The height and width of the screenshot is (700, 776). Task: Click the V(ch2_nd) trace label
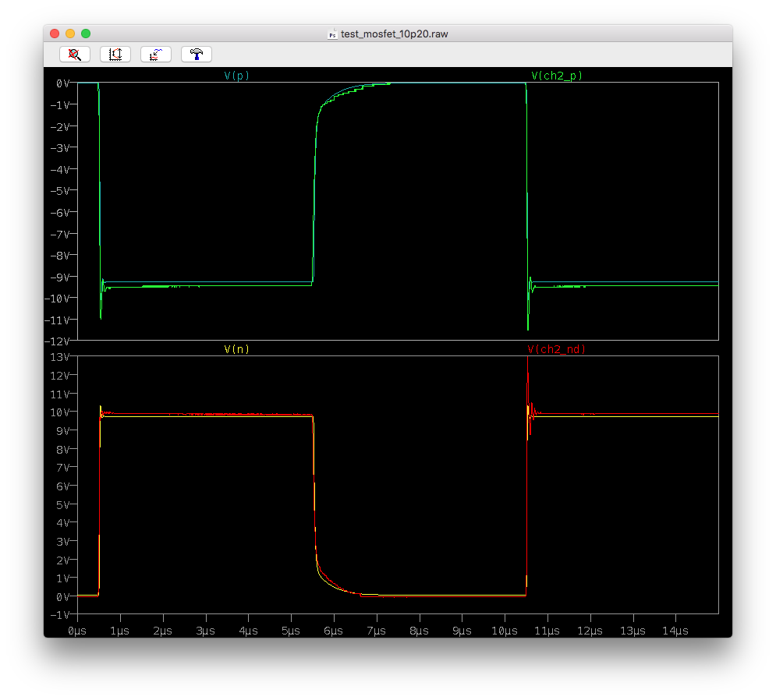(x=557, y=349)
